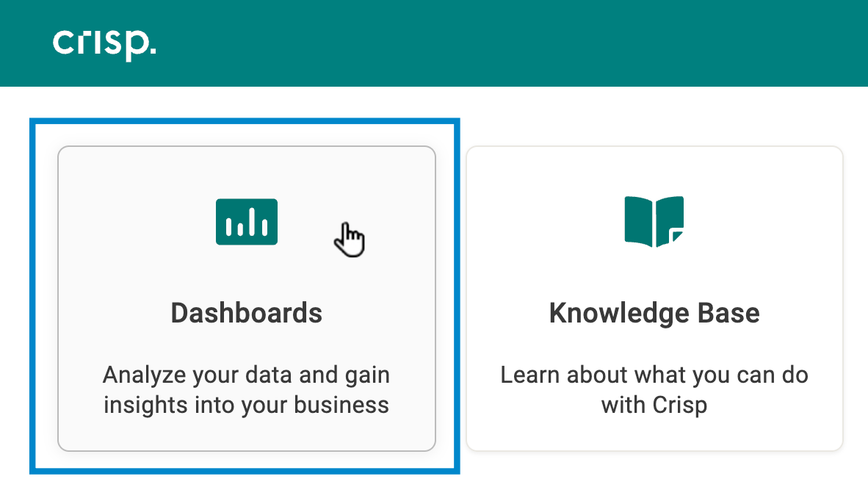
Task: Click the Dashboards heading text
Action: (x=246, y=313)
